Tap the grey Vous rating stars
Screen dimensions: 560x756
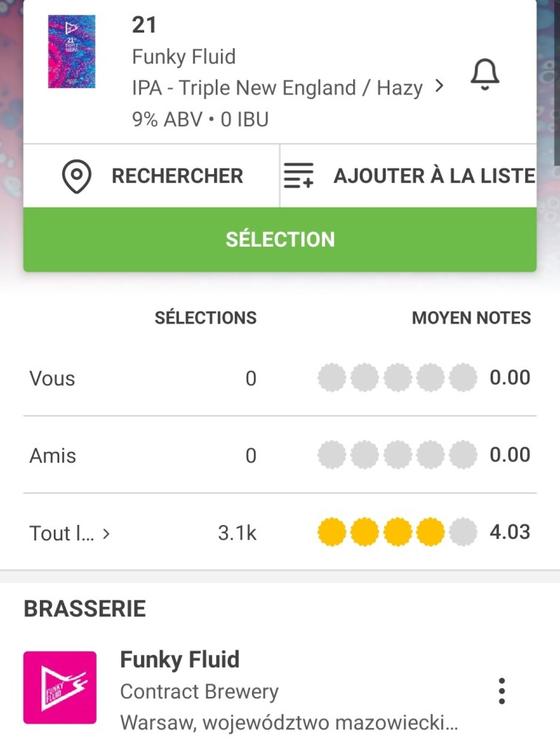pyautogui.click(x=397, y=378)
